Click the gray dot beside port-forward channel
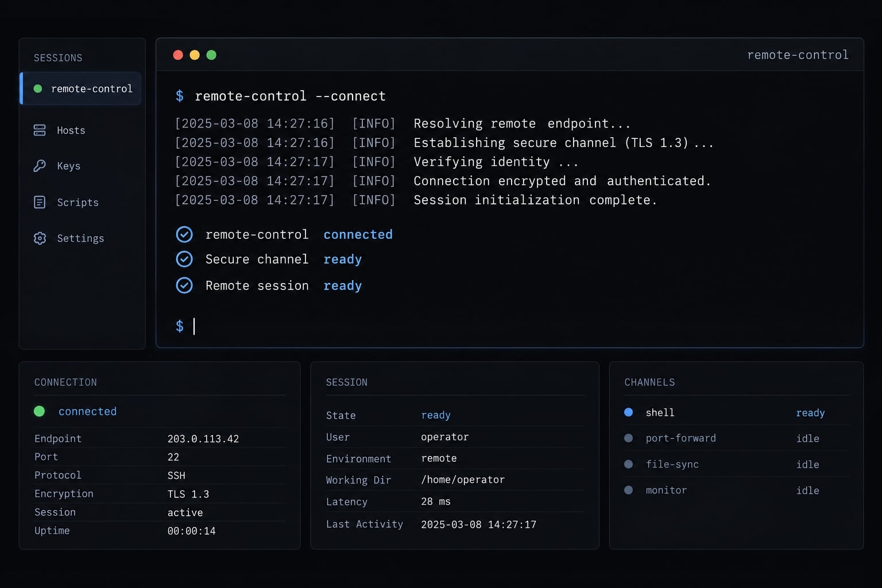The image size is (882, 588). tap(629, 438)
